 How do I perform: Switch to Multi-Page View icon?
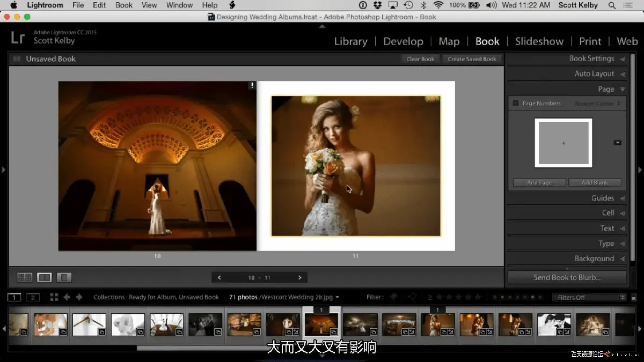click(x=25, y=277)
